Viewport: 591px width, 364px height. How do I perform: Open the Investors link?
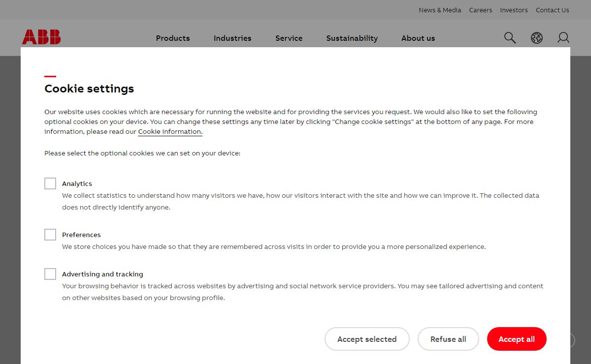click(x=514, y=10)
